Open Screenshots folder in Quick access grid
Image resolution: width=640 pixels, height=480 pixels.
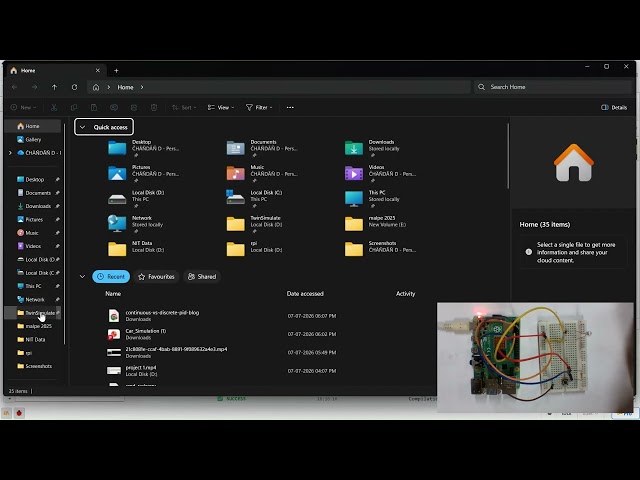(x=380, y=249)
